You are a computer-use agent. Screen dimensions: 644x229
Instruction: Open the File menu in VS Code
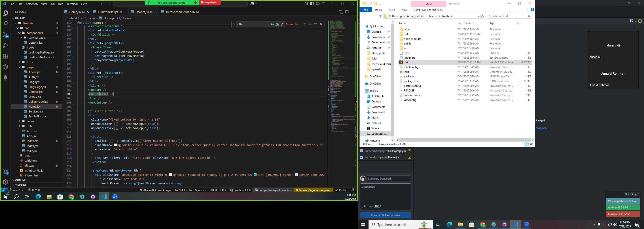12,4
